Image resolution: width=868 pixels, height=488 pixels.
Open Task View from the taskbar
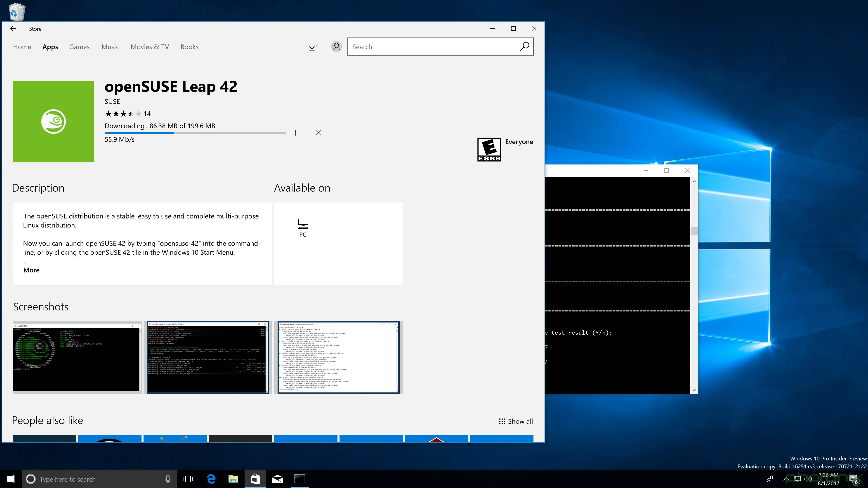click(x=188, y=479)
